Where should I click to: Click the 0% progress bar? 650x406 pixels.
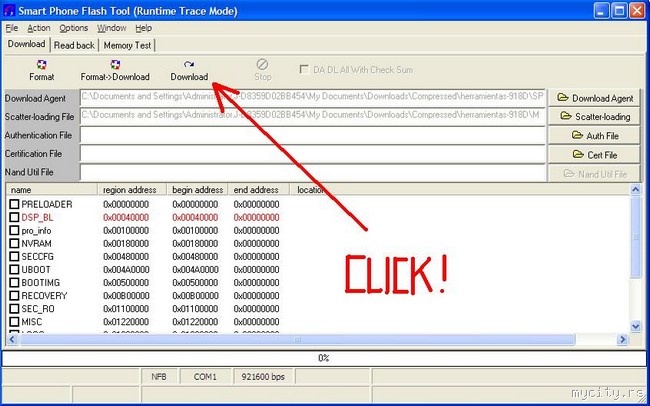click(x=323, y=358)
